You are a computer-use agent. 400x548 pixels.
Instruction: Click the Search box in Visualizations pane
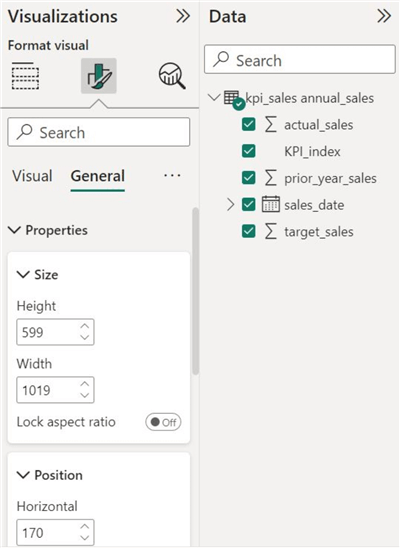tap(99, 132)
